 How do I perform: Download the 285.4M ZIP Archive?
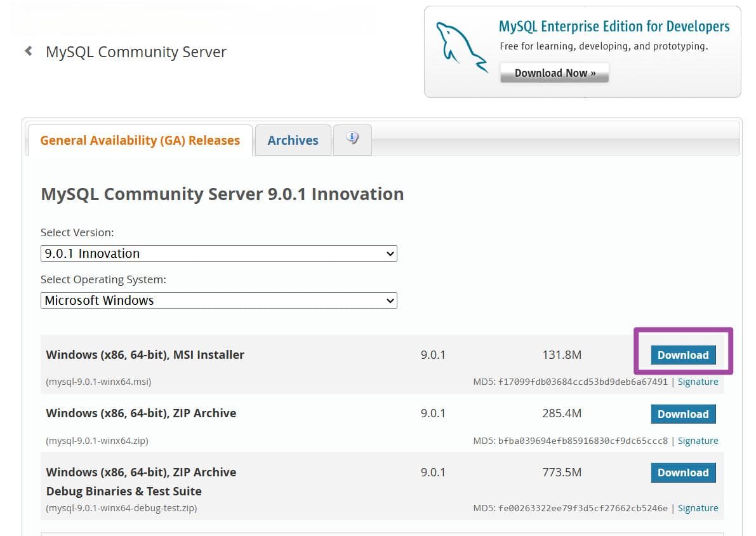(683, 413)
